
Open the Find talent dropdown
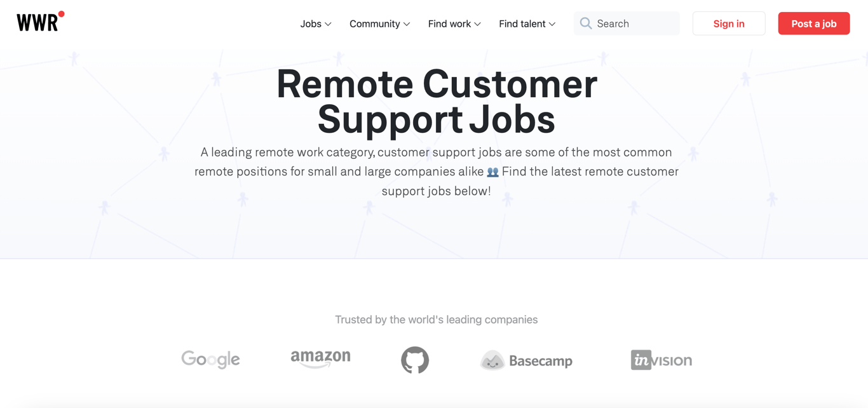click(x=527, y=24)
